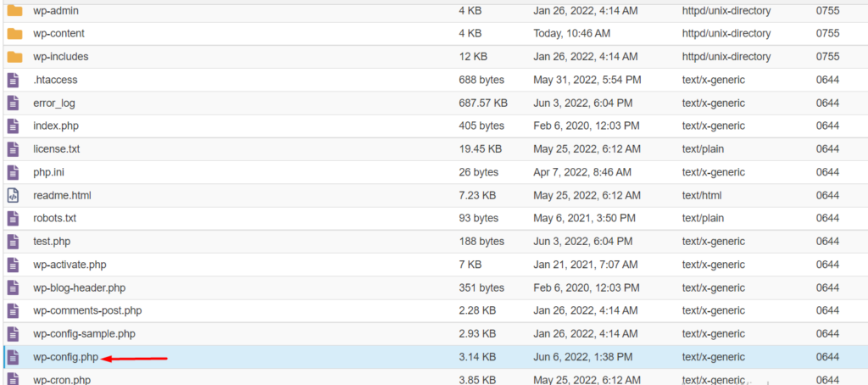Screen dimensions: 868x385
Task: Select the error_log file name
Action: coord(54,103)
